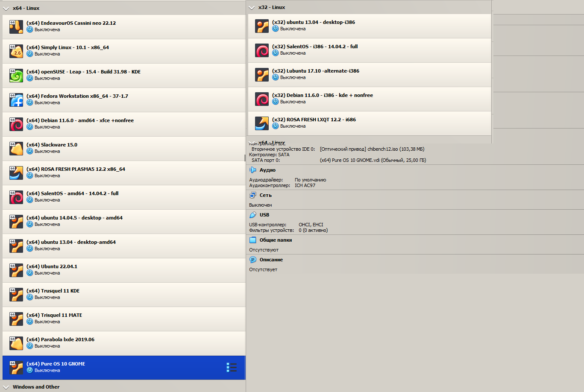Click the (x32) Debian 11.6.0 kde icon
The width and height of the screenshot is (584, 392).
click(262, 99)
